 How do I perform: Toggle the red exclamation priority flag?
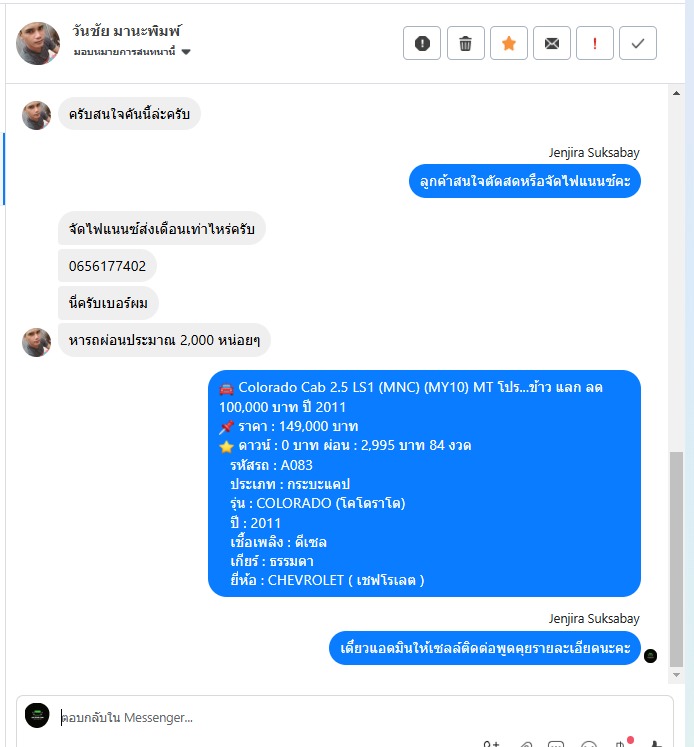click(594, 43)
